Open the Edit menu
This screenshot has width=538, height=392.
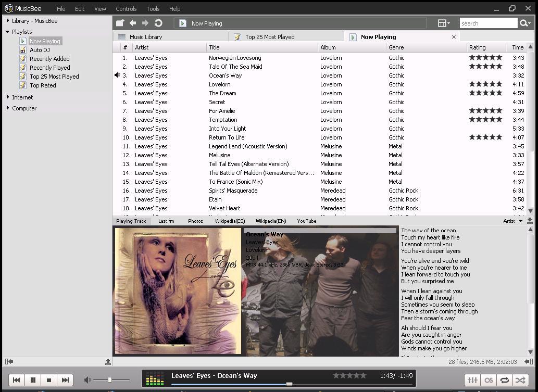pos(80,8)
